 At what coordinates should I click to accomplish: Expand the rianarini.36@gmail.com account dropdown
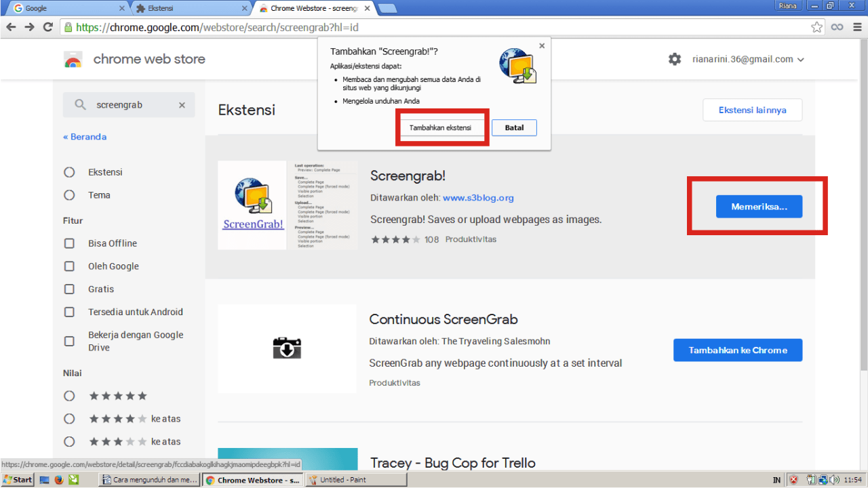pos(748,59)
